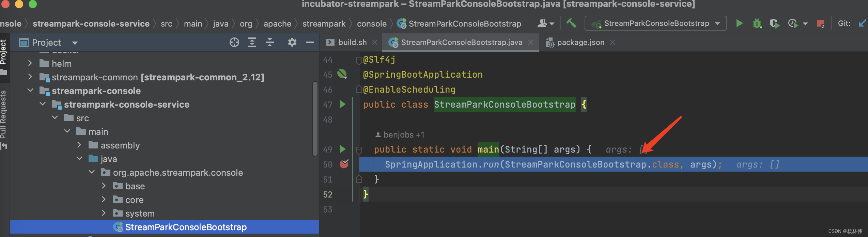
Task: Expand the assembly folder
Action: [x=79, y=145]
